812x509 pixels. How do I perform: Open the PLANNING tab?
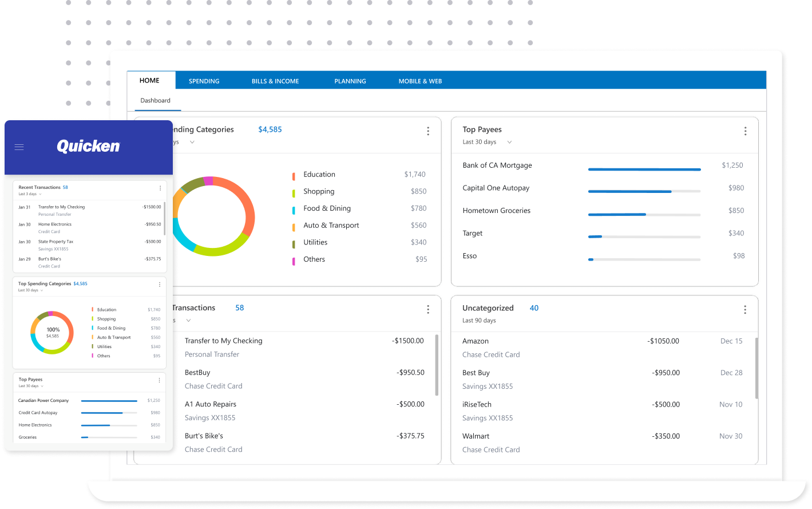pyautogui.click(x=350, y=81)
